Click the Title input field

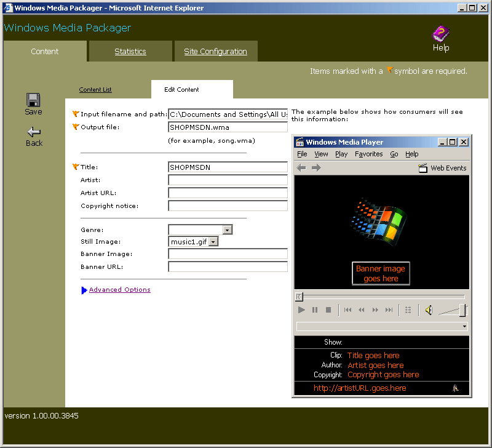coord(228,167)
